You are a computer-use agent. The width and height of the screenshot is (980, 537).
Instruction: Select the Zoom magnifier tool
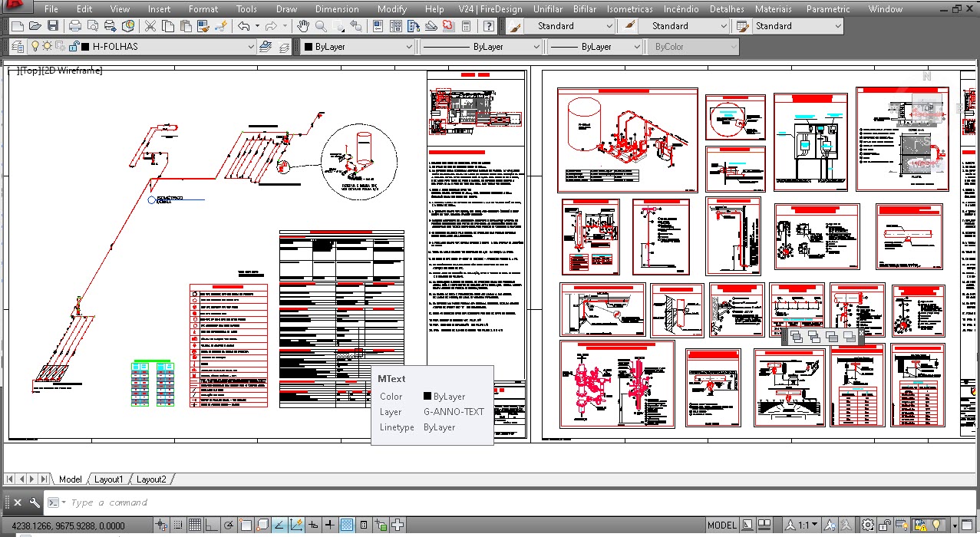(x=321, y=26)
